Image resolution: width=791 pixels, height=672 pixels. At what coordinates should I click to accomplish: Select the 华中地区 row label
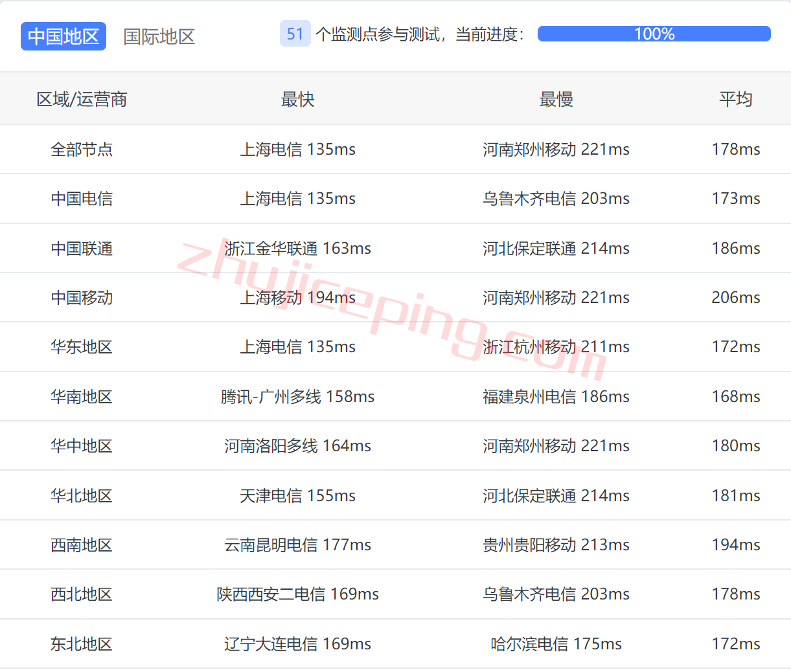click(x=82, y=446)
